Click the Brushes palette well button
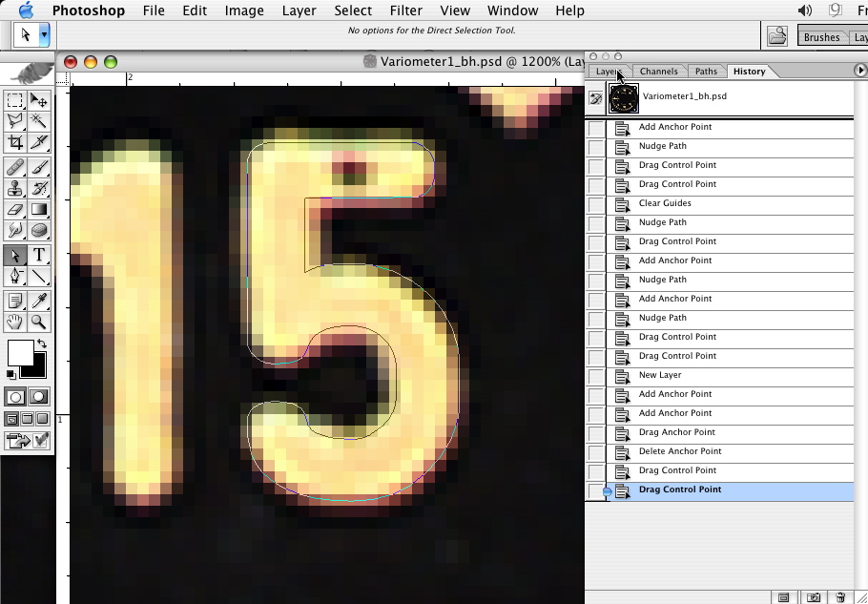 [x=821, y=37]
